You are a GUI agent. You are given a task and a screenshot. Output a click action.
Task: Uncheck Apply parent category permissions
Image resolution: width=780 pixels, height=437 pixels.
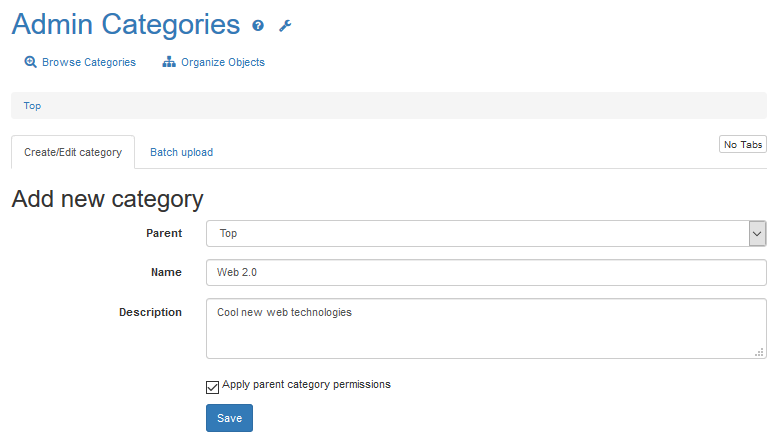pos(212,387)
